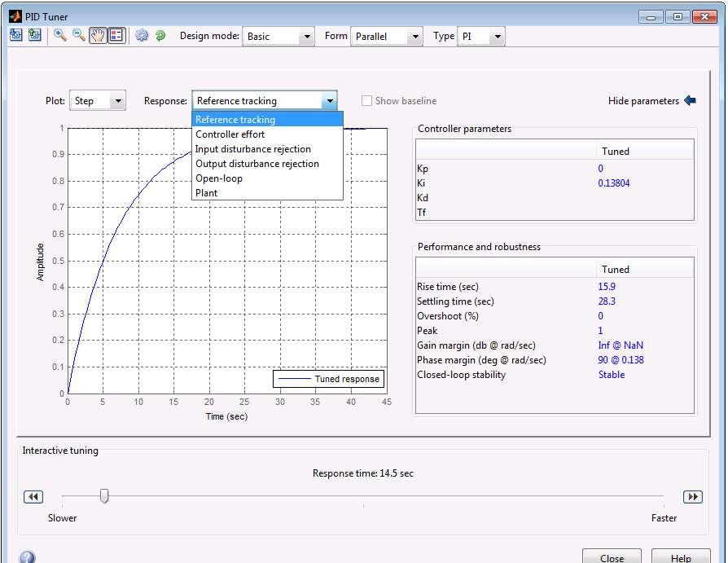728x563 pixels.
Task: Click the Overshoot (%) row label
Action: click(x=448, y=316)
